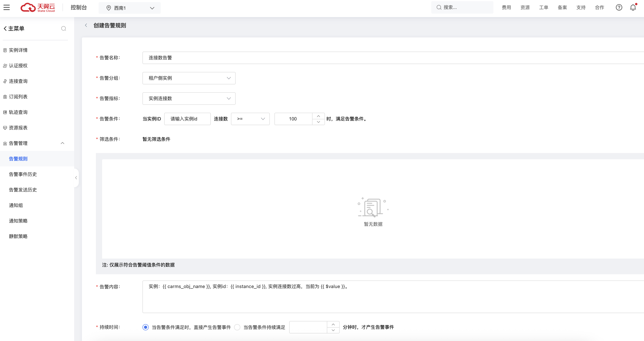Go back using arrow beside 创建告警规则
This screenshot has height=341, width=644.
coord(86,25)
